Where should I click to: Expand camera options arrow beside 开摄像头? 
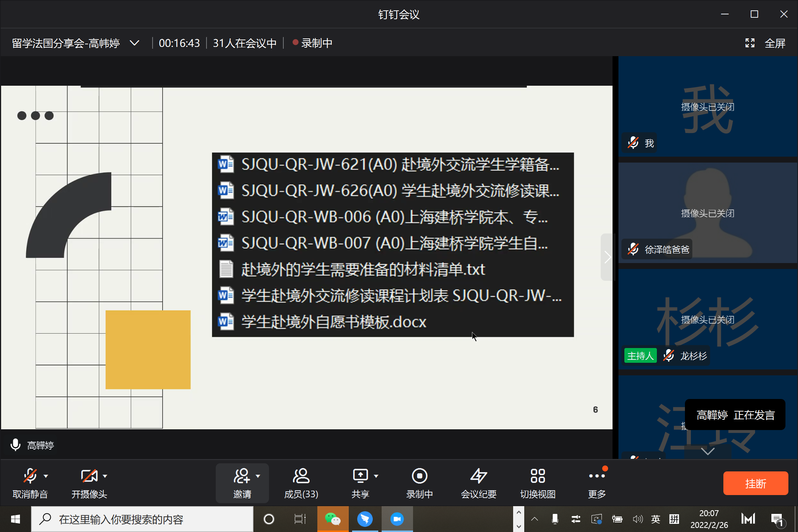105,476
